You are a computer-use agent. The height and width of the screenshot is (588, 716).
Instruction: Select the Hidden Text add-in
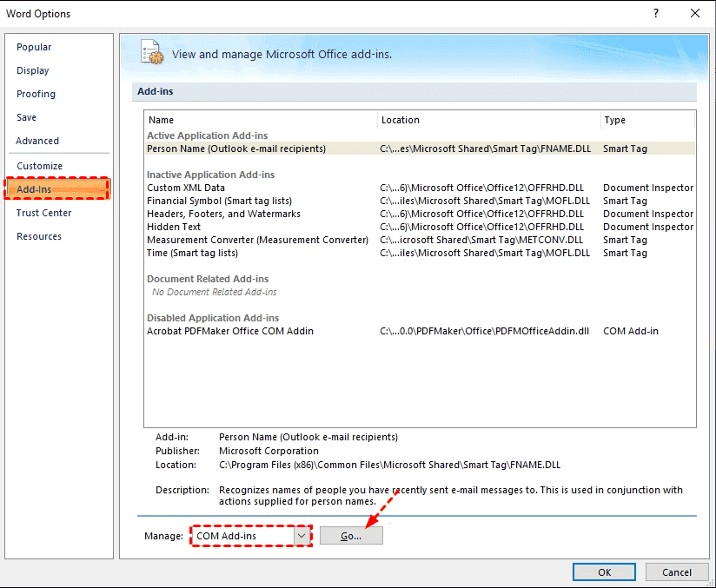tap(420, 227)
